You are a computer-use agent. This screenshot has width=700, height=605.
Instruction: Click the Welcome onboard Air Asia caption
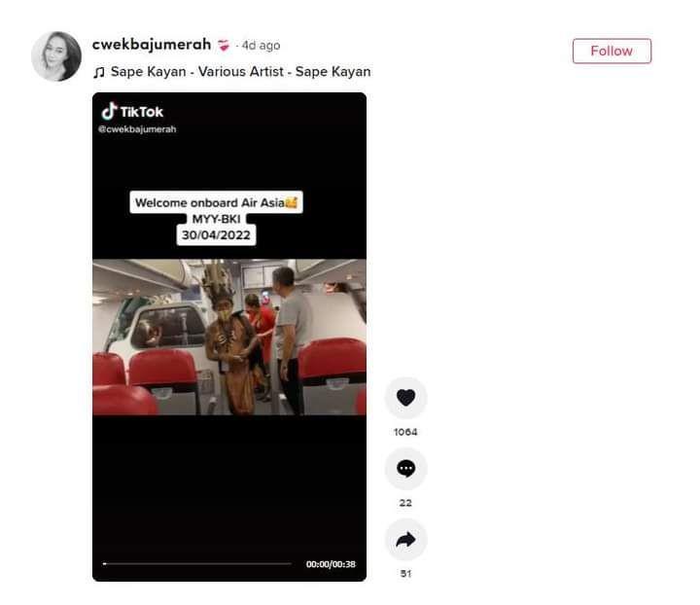(x=216, y=202)
